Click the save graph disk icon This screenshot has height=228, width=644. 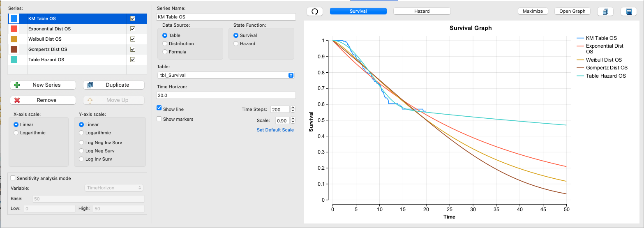[629, 12]
